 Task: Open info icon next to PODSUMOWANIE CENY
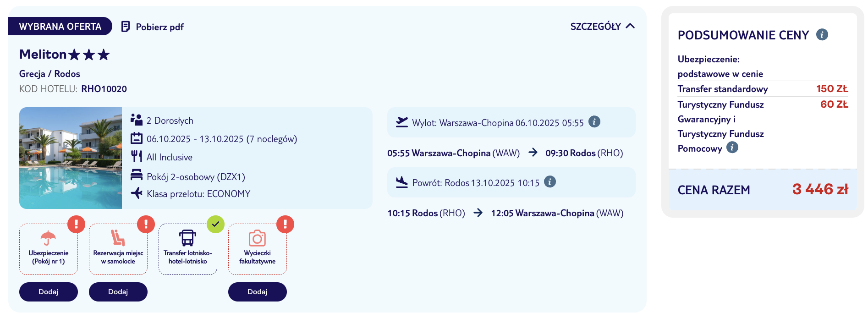coord(822,35)
